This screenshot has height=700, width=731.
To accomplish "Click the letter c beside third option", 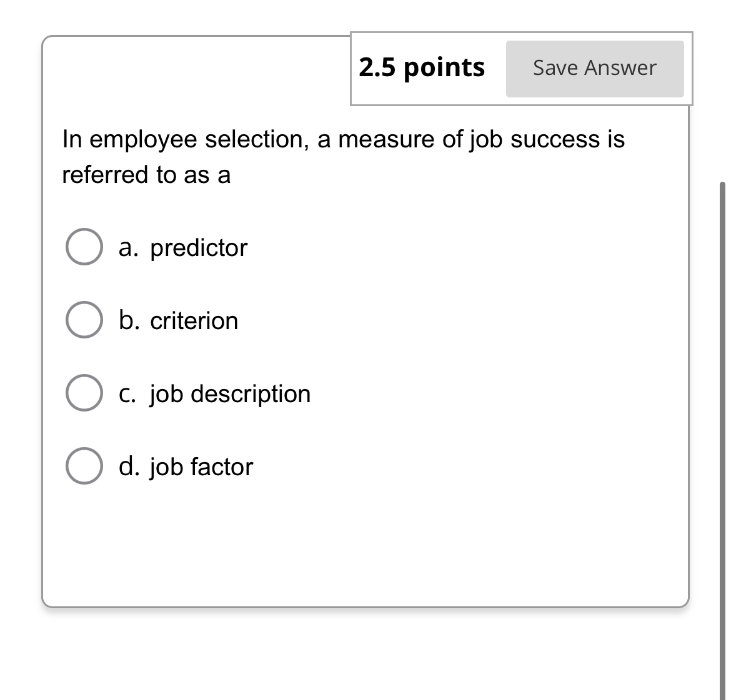I will tap(127, 393).
